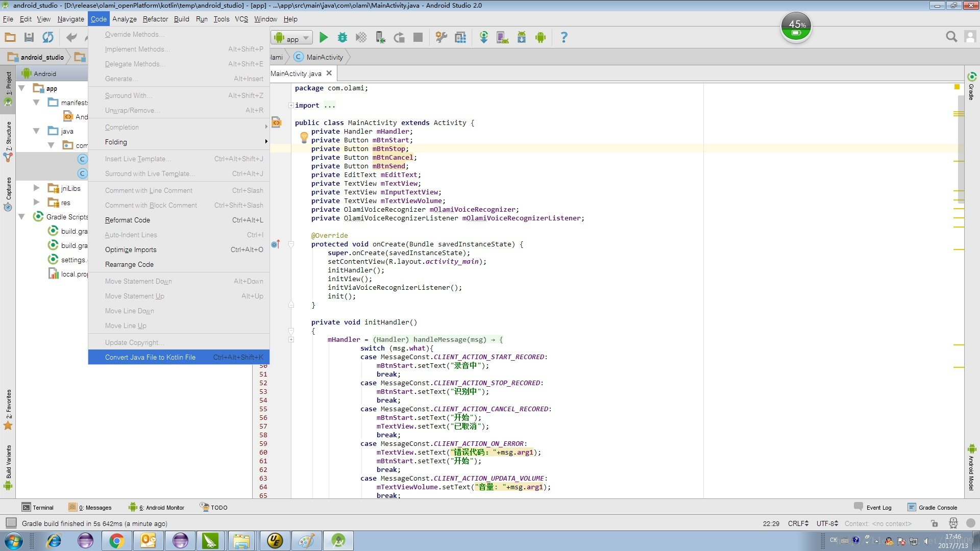The height and width of the screenshot is (551, 980).
Task: Click the Help question mark icon
Action: pos(563,37)
